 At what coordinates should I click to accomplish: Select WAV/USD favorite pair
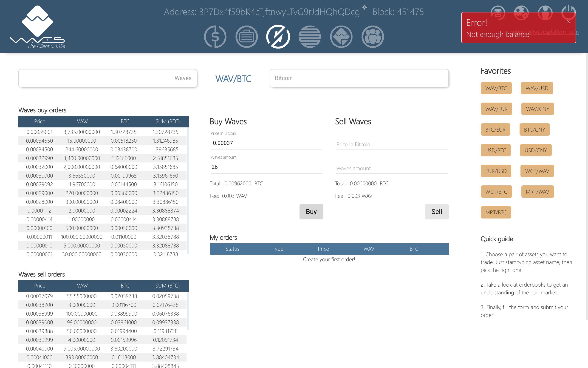point(537,88)
